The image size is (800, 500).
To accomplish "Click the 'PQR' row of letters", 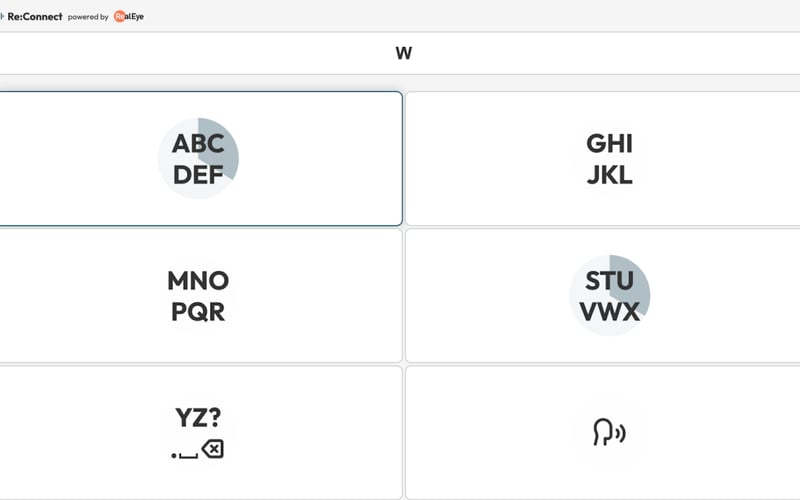I will (198, 312).
